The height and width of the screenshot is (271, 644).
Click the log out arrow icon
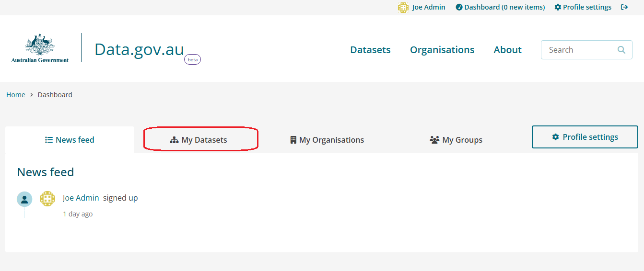click(624, 7)
